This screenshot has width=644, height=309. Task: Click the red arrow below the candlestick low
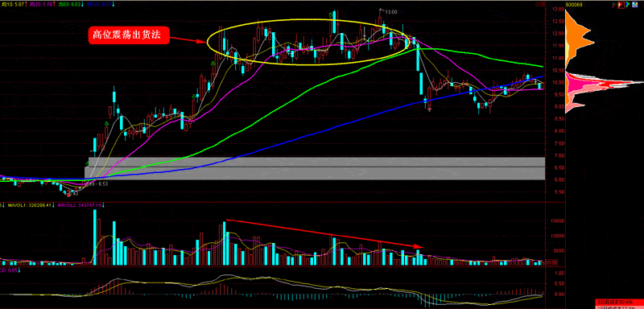(x=429, y=109)
